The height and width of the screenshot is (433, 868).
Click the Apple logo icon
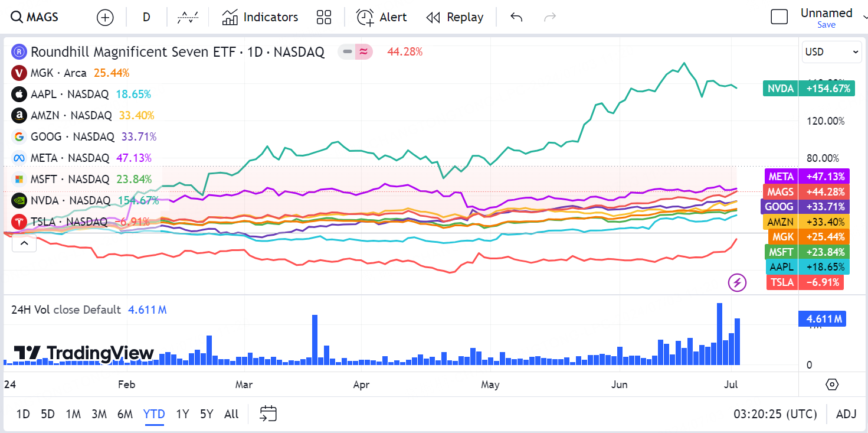[x=19, y=95]
